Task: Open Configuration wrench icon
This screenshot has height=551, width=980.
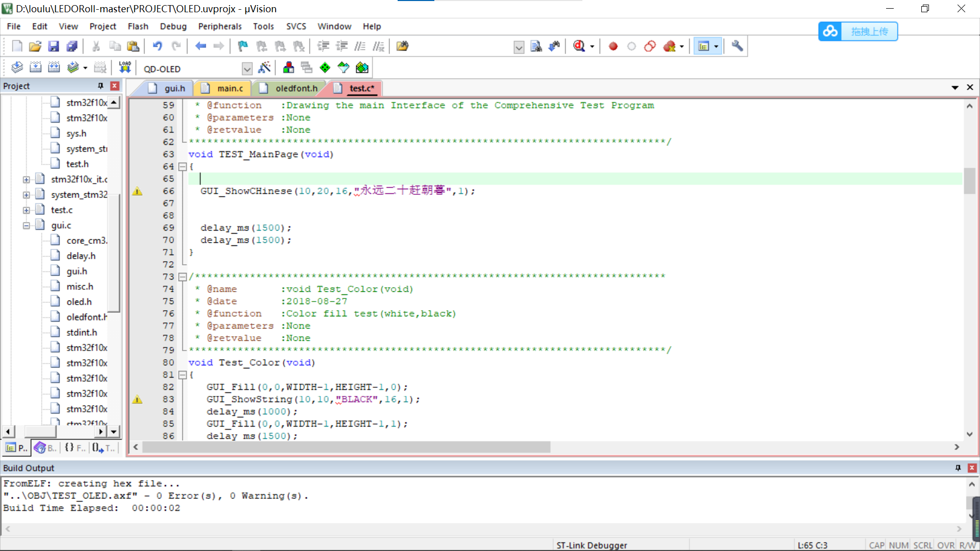Action: click(737, 46)
